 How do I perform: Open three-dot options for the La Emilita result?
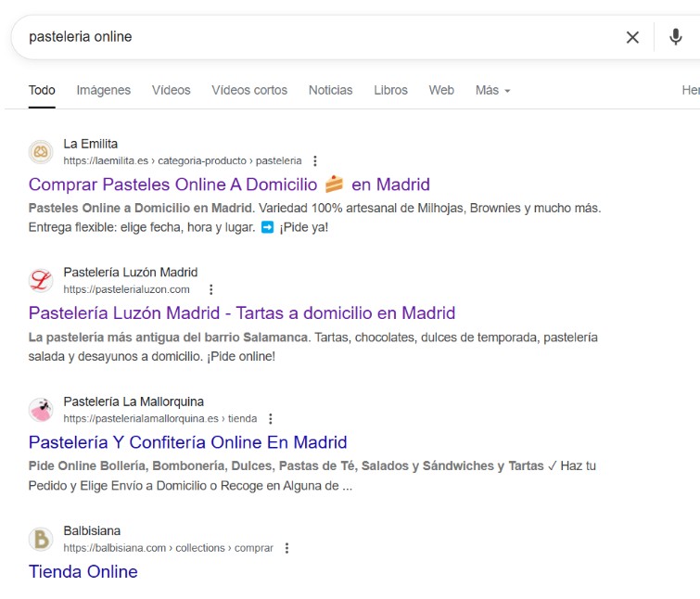coord(315,160)
